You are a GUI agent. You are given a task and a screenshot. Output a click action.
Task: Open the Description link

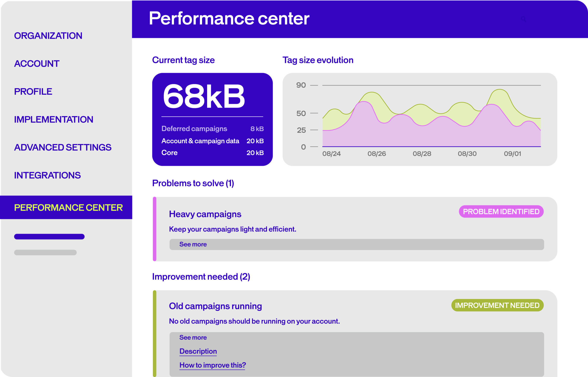198,351
